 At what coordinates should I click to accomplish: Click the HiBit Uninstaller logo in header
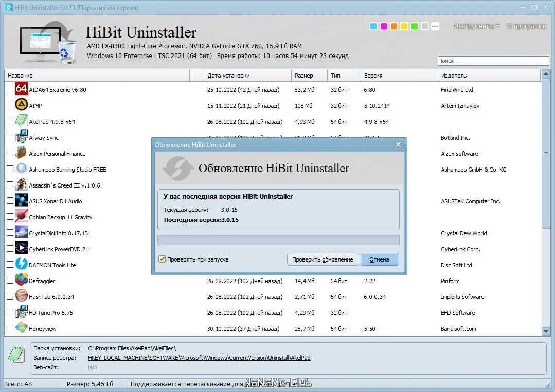[x=48, y=43]
